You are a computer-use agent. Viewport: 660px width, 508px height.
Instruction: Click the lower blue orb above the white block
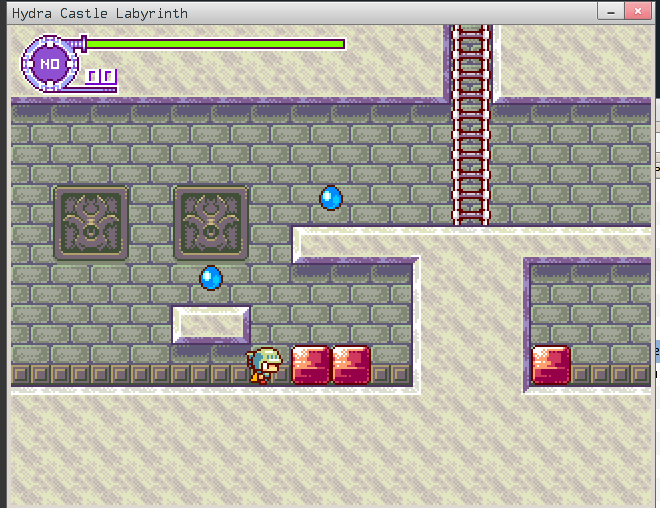point(210,277)
